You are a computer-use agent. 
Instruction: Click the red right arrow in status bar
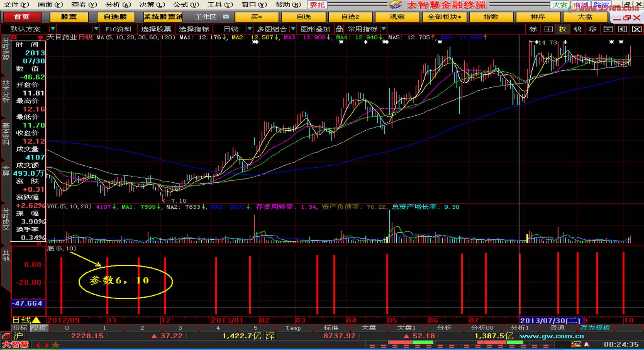[x=47, y=345]
